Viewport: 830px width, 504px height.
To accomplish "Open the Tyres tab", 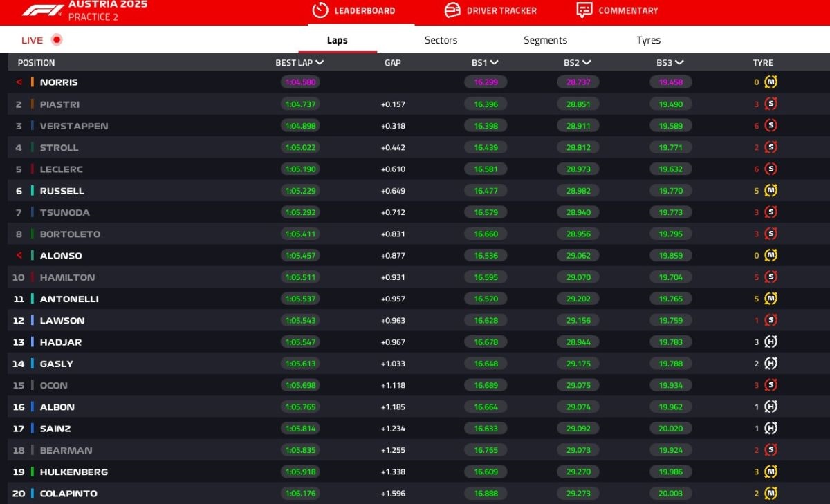I will click(x=648, y=40).
